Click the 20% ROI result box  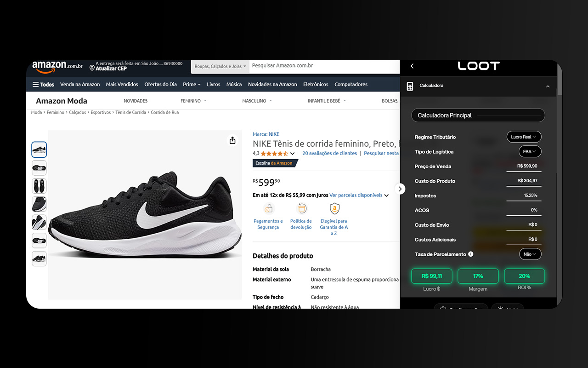pos(525,276)
